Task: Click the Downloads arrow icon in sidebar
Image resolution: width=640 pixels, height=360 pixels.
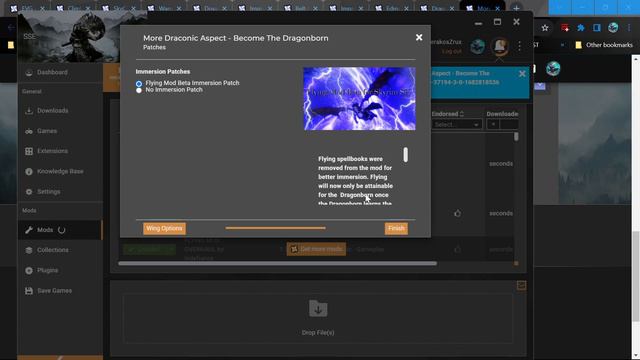Action: tap(29, 111)
